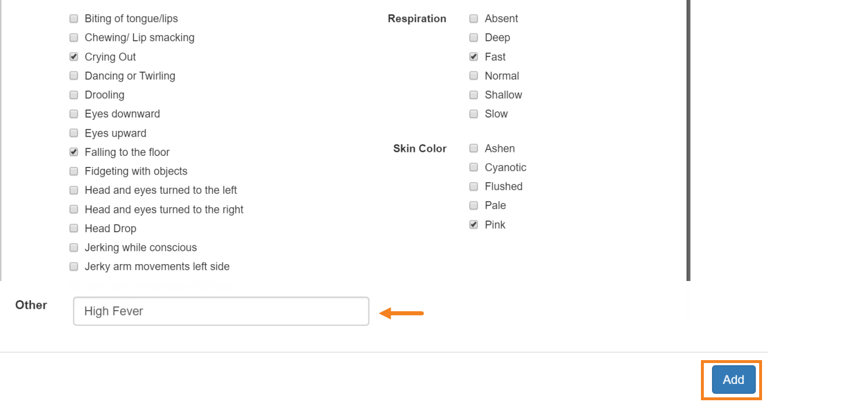Select Absent under Respiration

474,19
